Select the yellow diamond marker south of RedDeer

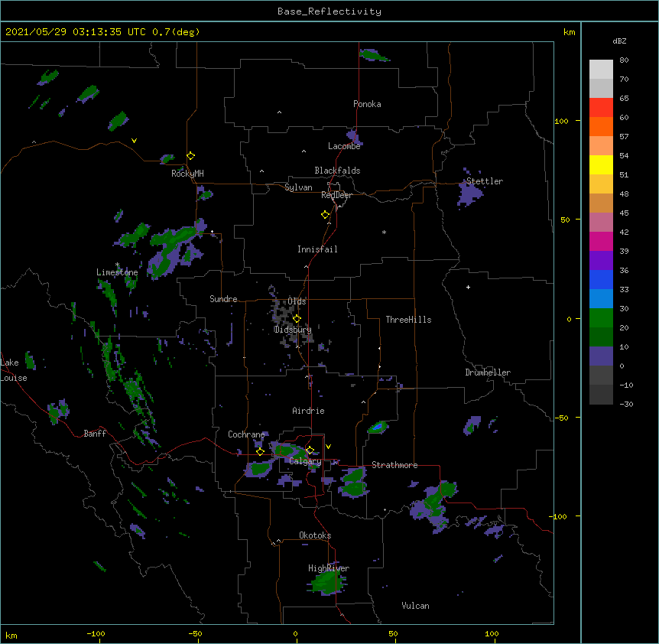click(x=326, y=215)
